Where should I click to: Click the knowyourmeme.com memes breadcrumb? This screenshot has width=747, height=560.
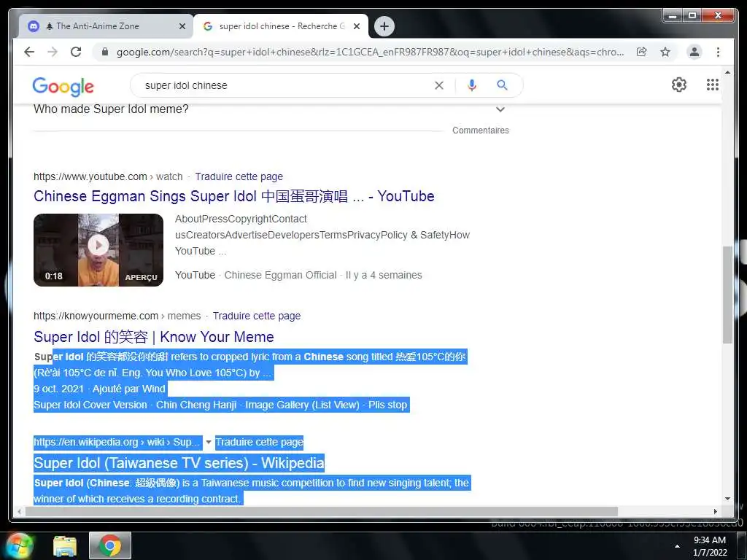click(117, 316)
